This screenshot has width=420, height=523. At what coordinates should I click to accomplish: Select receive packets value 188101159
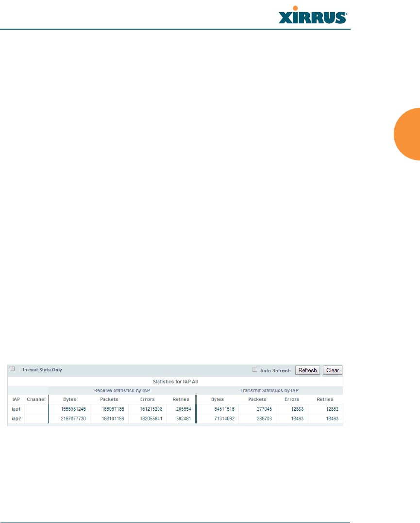[x=113, y=418]
